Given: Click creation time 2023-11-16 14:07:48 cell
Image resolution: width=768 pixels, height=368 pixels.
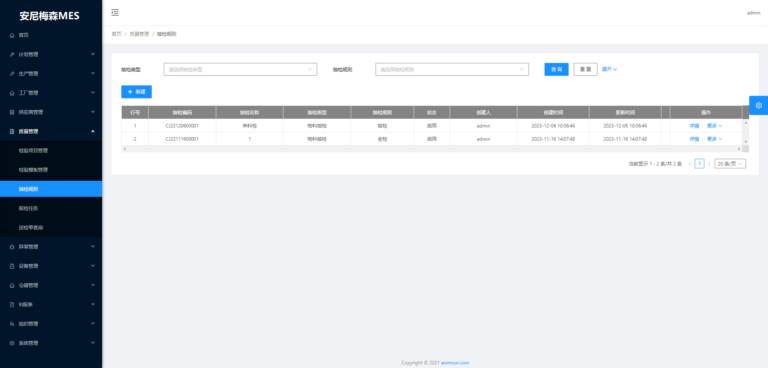Looking at the screenshot, I should 553,139.
